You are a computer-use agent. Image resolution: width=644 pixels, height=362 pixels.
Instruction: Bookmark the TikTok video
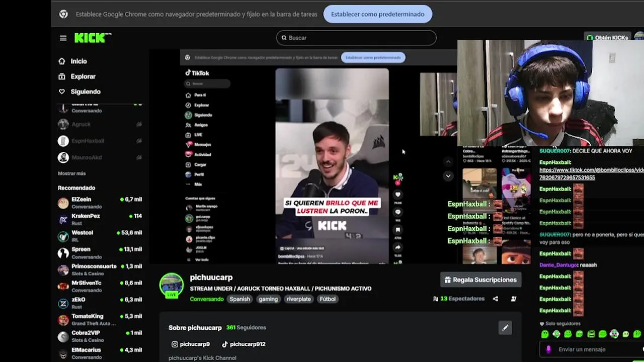(397, 230)
